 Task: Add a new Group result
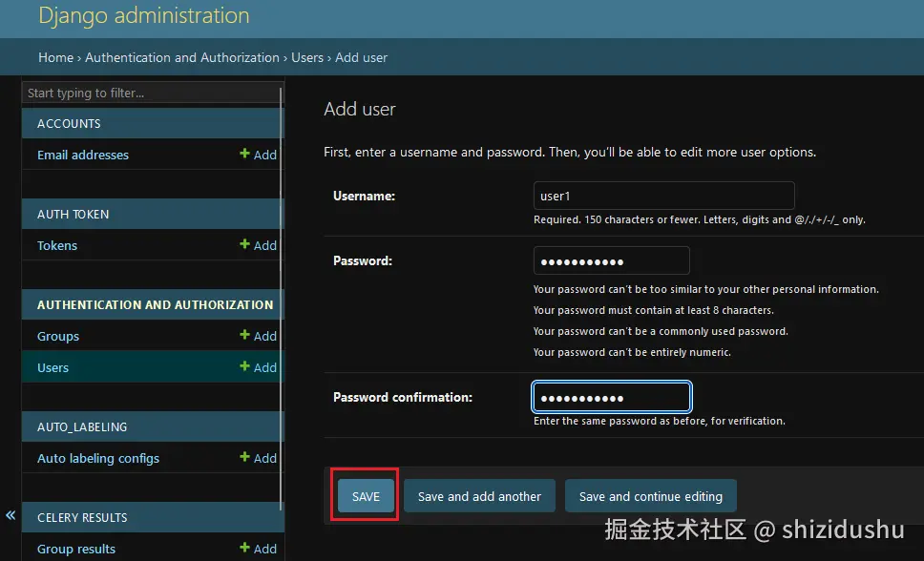[258, 549]
